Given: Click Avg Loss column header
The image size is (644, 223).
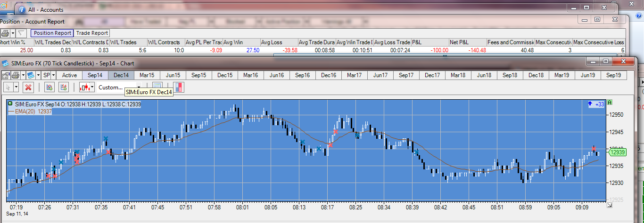Looking at the screenshot, I should click(279, 42).
